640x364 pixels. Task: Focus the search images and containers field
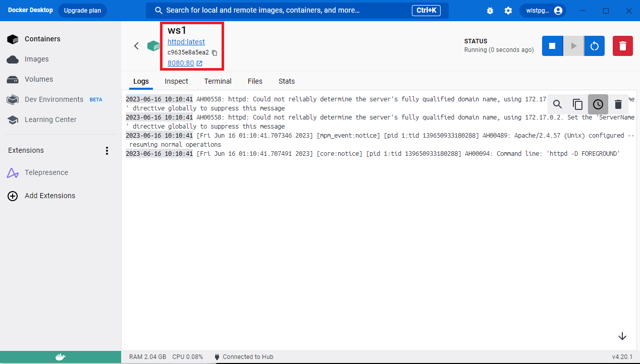coord(297,11)
